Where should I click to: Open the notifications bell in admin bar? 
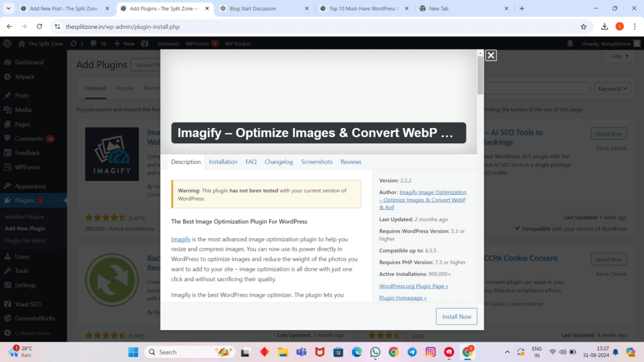(570, 43)
